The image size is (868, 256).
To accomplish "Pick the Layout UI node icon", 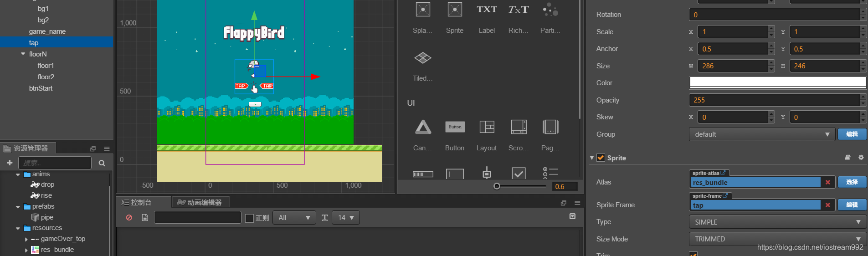I will 487,127.
